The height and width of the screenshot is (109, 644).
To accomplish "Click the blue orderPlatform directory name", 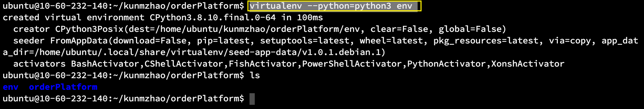I will tap(63, 87).
